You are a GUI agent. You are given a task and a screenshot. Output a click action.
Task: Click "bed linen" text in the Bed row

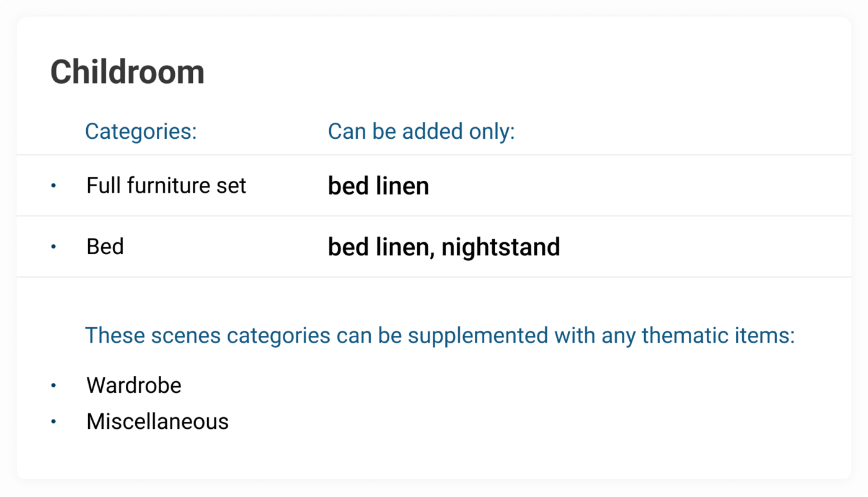click(x=378, y=247)
